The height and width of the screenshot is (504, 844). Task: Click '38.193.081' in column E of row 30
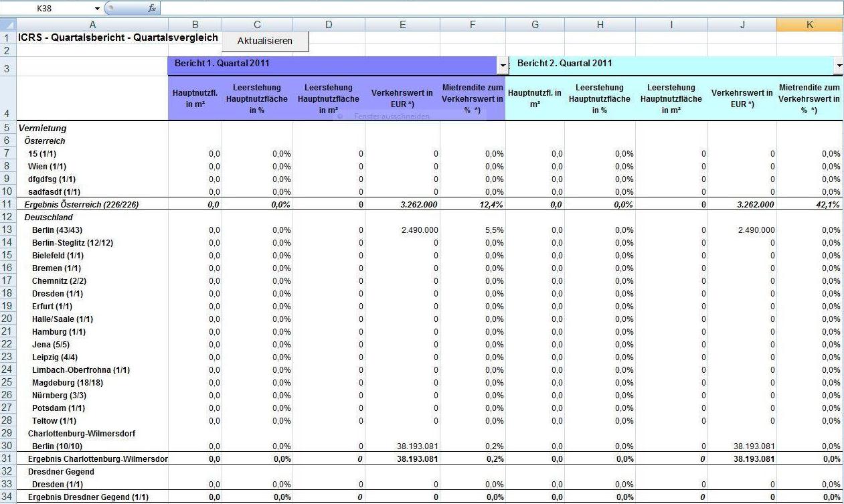pyautogui.click(x=418, y=446)
